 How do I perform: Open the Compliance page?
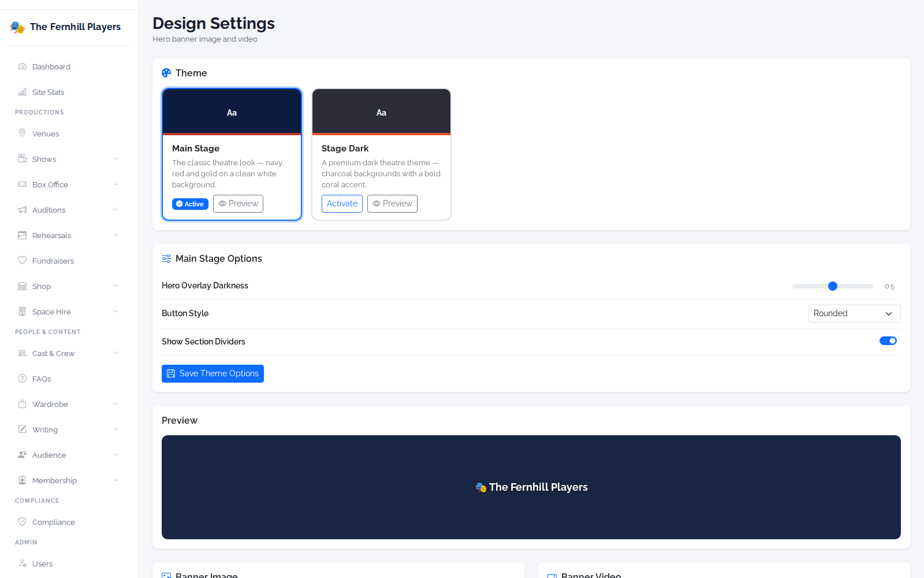coord(69,522)
